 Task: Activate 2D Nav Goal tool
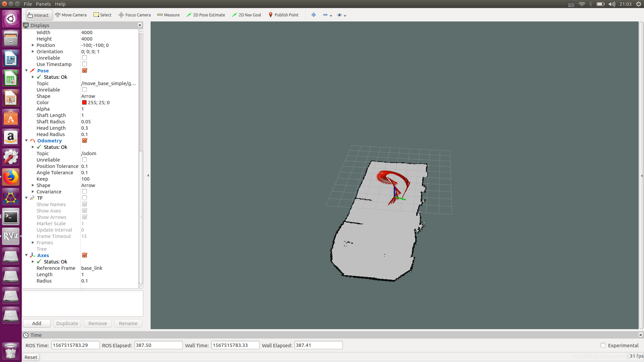click(247, 15)
